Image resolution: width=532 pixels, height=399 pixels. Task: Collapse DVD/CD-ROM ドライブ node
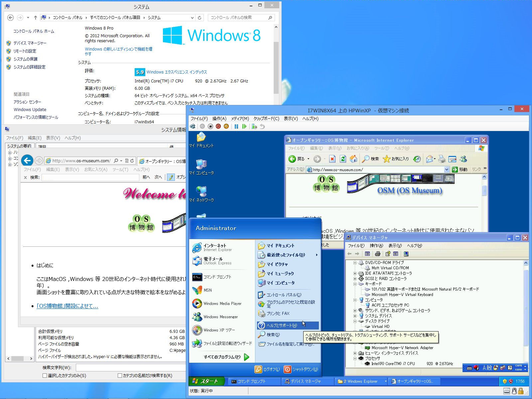[355, 262]
